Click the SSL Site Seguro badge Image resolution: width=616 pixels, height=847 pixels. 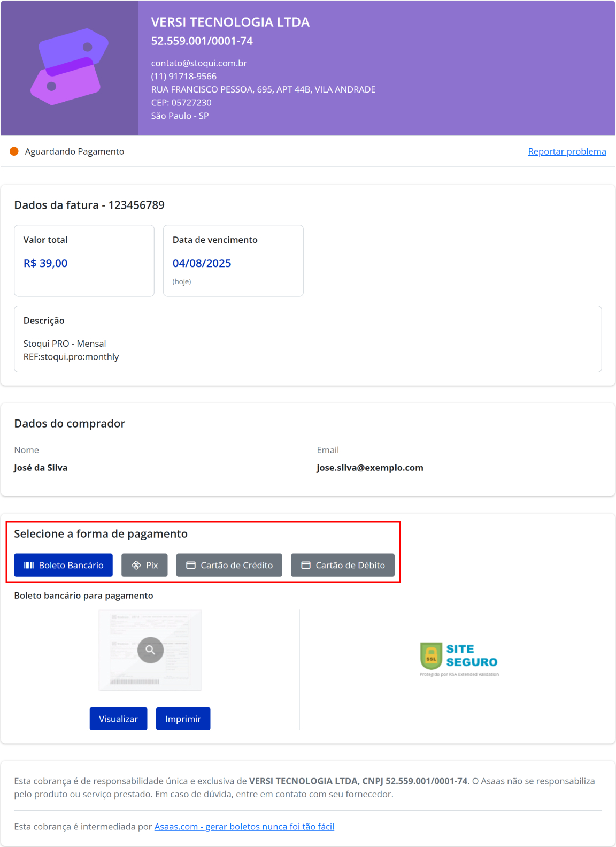pyautogui.click(x=459, y=658)
